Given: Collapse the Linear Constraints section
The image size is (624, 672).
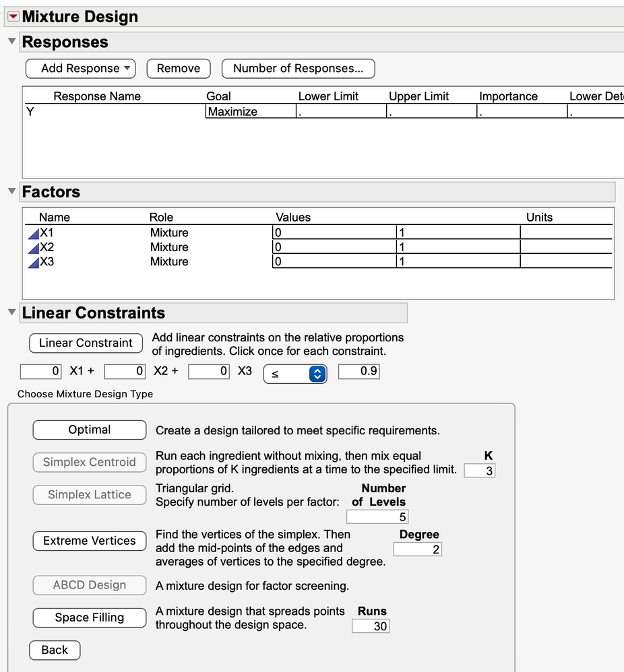Looking at the screenshot, I should (x=11, y=312).
